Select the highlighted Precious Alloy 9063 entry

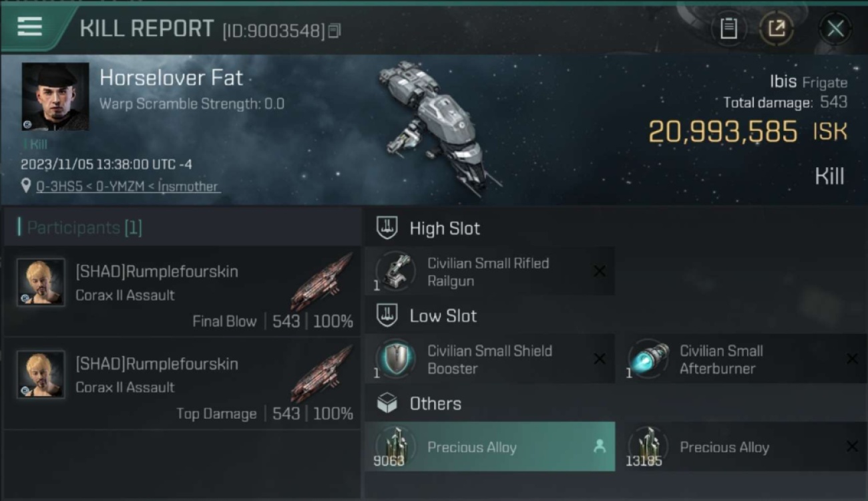point(489,447)
